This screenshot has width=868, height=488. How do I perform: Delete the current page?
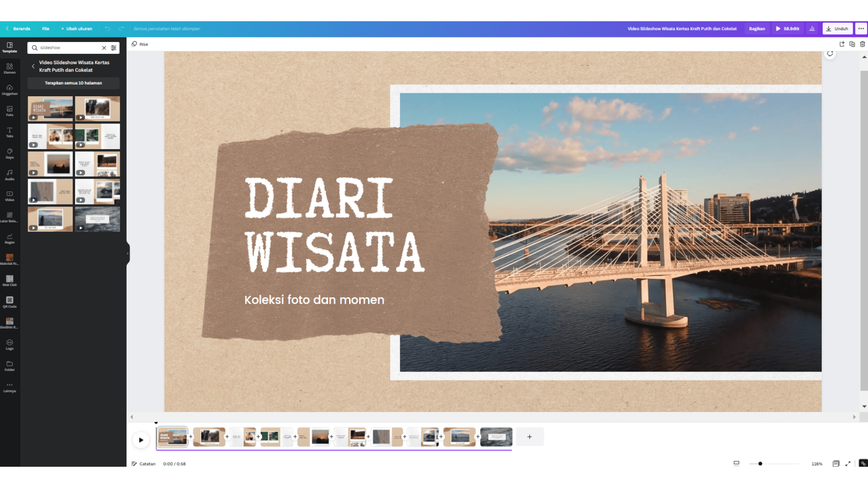pyautogui.click(x=863, y=44)
